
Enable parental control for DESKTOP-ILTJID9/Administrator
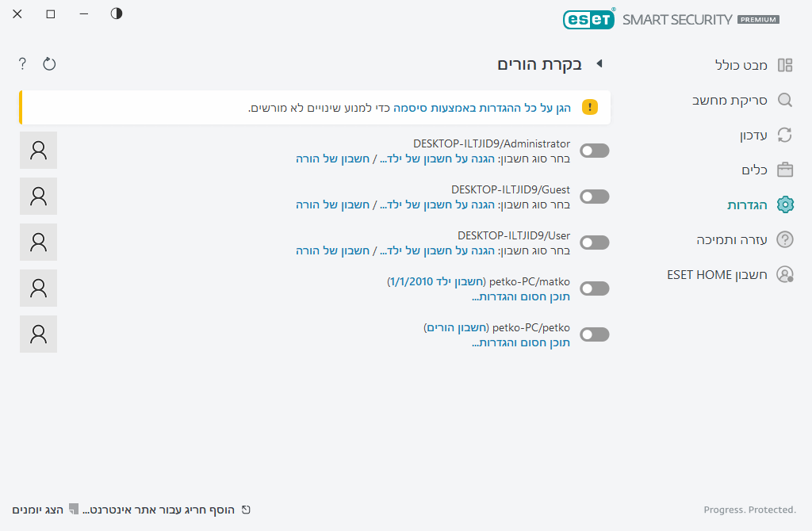point(594,150)
